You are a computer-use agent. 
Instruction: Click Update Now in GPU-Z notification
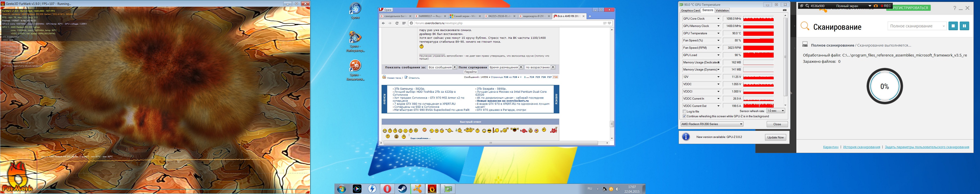pos(775,137)
